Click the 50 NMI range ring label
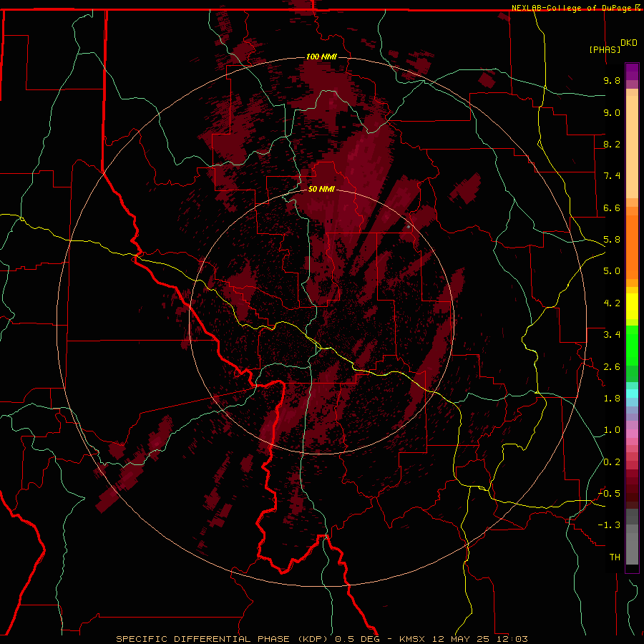This screenshot has height=644, width=644. (321, 189)
